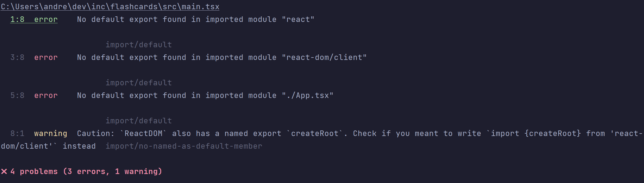
Task: Click the underlined 1:8 error location link
Action: tap(34, 19)
